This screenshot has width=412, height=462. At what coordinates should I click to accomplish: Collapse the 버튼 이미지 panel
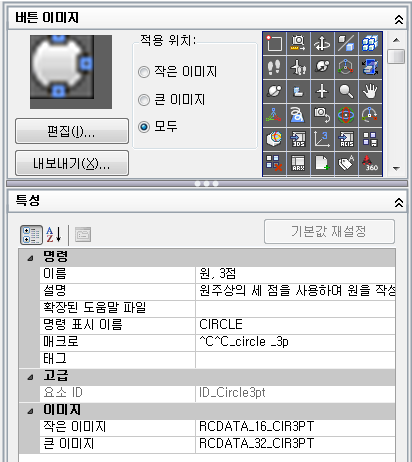[x=399, y=20]
